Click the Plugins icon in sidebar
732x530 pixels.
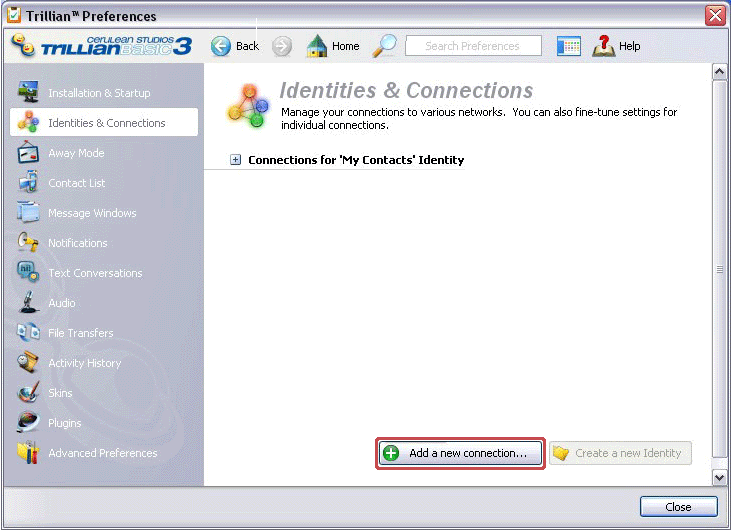[28, 422]
